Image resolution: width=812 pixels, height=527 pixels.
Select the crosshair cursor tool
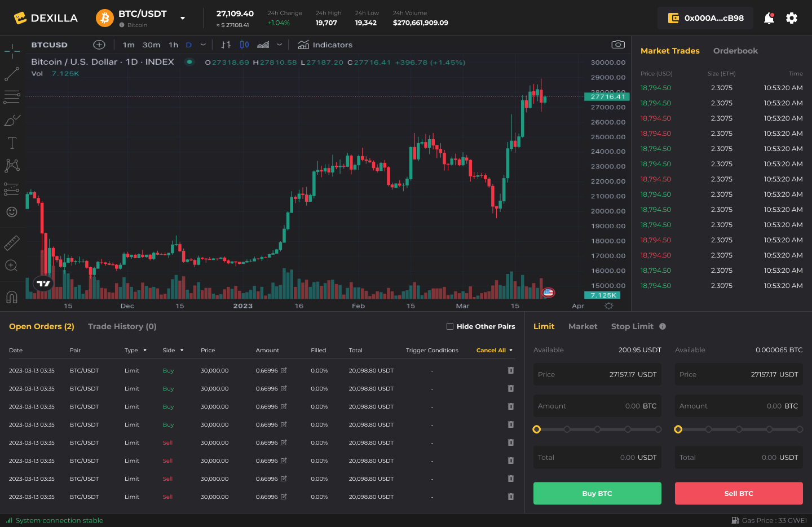[12, 51]
